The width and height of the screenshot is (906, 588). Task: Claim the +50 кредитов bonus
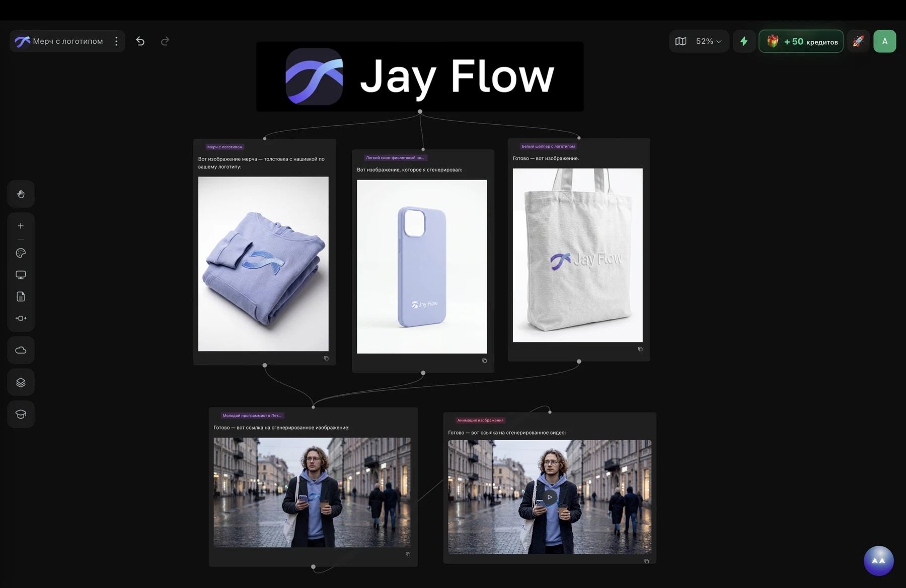801,41
